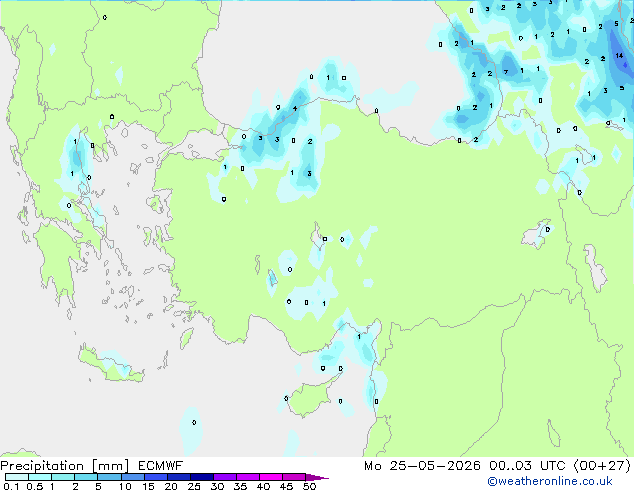Click the legend value '45' label
This screenshot has width=634, height=490.
[x=286, y=486]
